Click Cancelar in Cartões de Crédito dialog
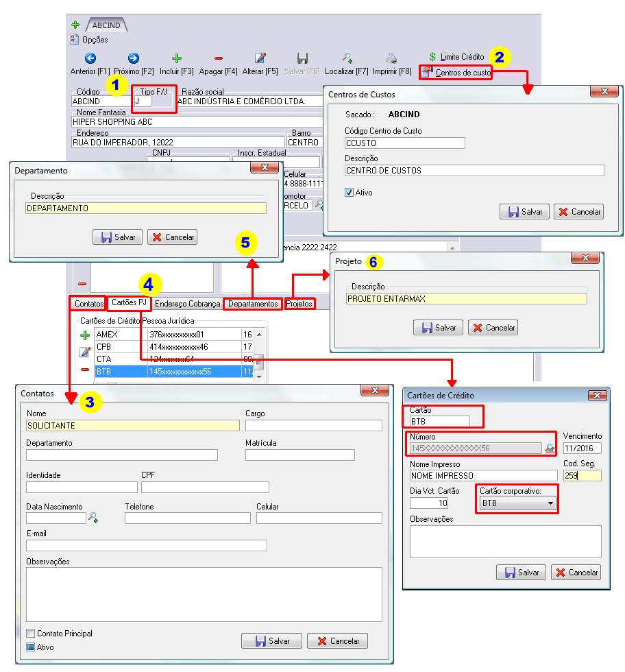Screen dimensions: 625x672 pyautogui.click(x=576, y=573)
